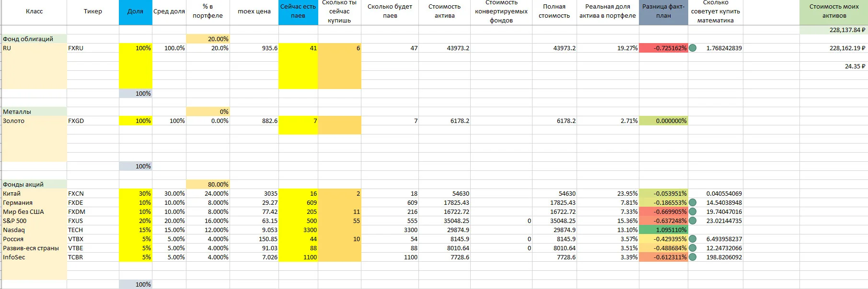This screenshot has height=289, width=868.
Task: Click the 'Фонды акций' section cell
Action: click(x=35, y=184)
